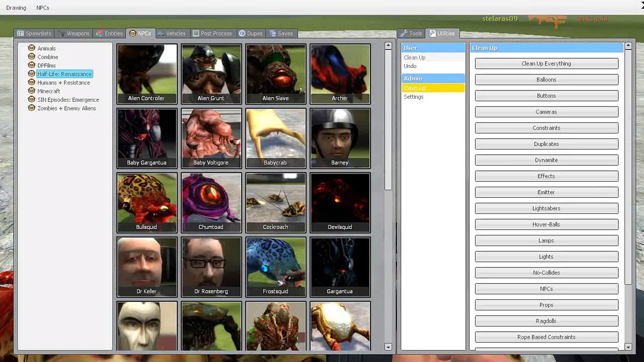This screenshot has width=644, height=362.
Task: Select the Archer NPC icon
Action: 340,73
